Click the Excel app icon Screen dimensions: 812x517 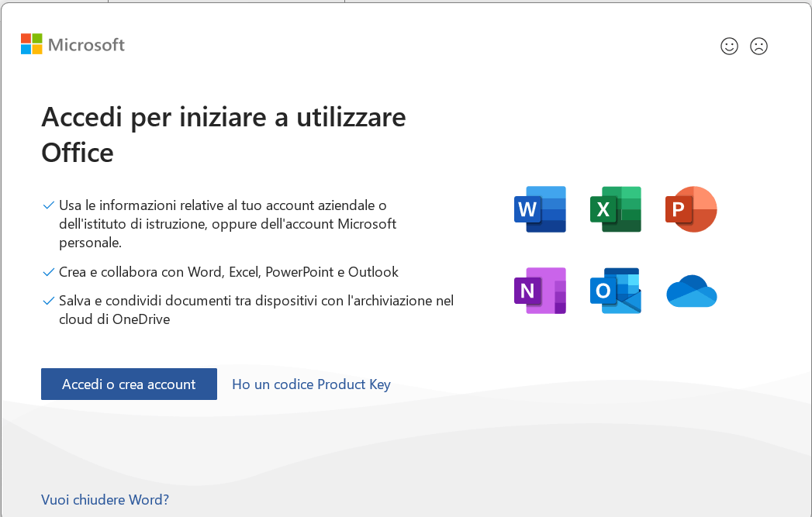tap(616, 209)
